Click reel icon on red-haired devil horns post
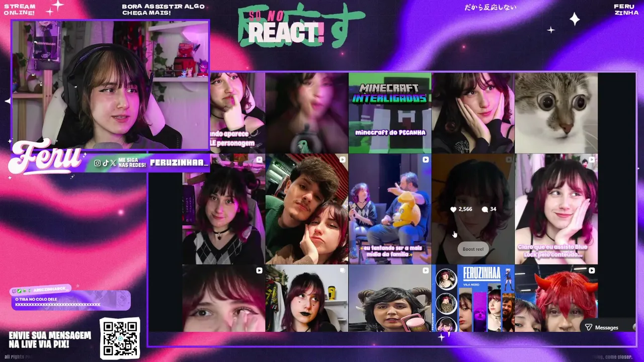The image size is (644, 362). click(x=592, y=270)
